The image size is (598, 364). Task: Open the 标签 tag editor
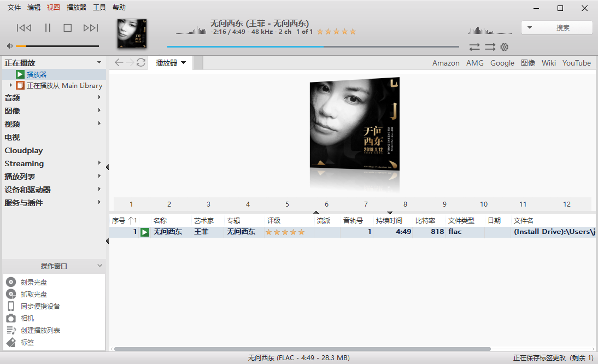pos(26,342)
